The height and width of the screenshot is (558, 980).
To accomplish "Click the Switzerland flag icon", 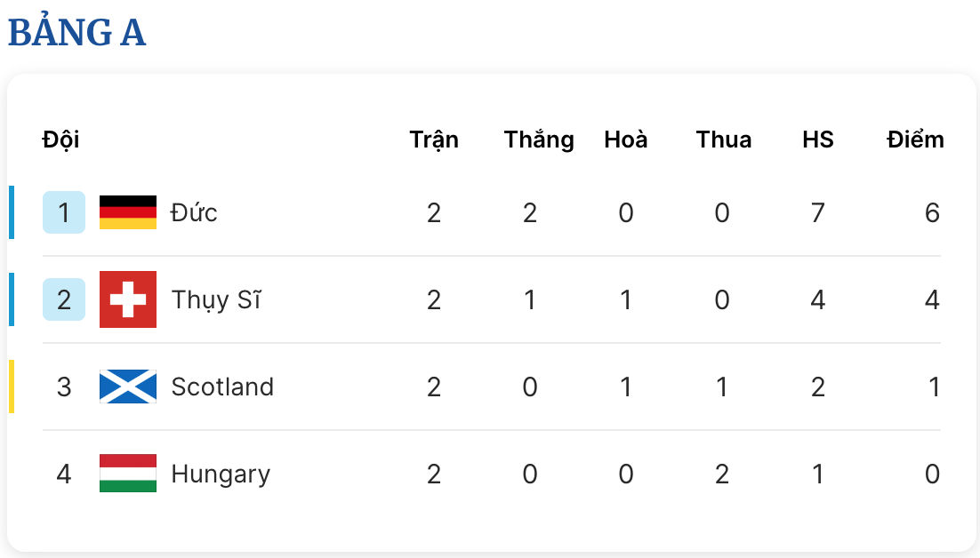I will [127, 299].
